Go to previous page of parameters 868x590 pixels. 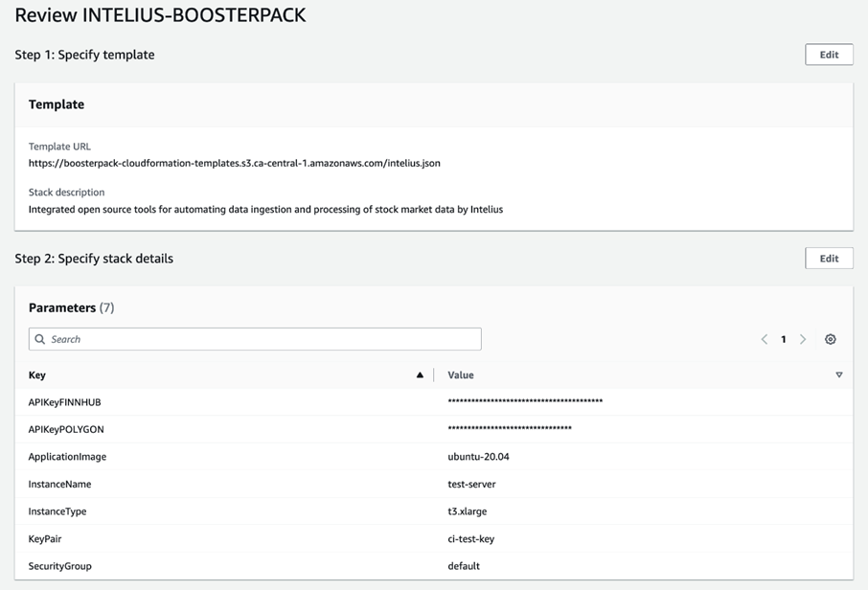[x=765, y=339]
